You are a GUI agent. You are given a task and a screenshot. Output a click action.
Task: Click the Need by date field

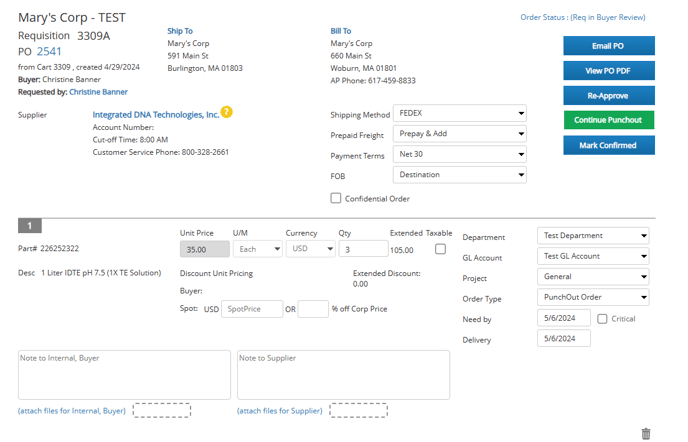(564, 318)
